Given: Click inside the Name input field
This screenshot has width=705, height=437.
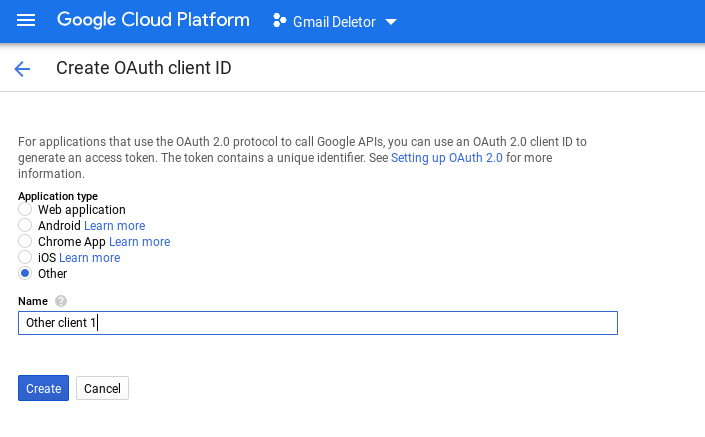Looking at the screenshot, I should coord(318,323).
